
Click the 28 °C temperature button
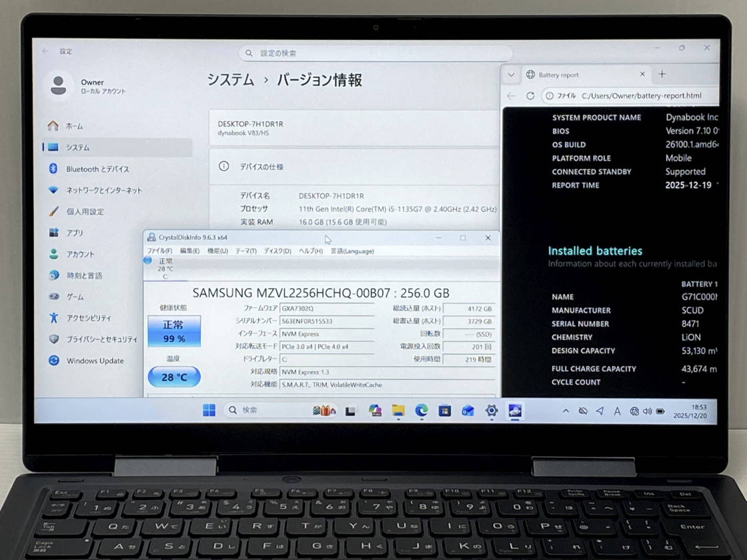(174, 377)
